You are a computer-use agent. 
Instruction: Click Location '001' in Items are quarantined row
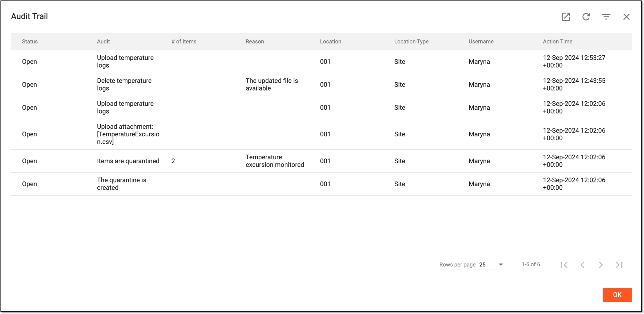325,161
